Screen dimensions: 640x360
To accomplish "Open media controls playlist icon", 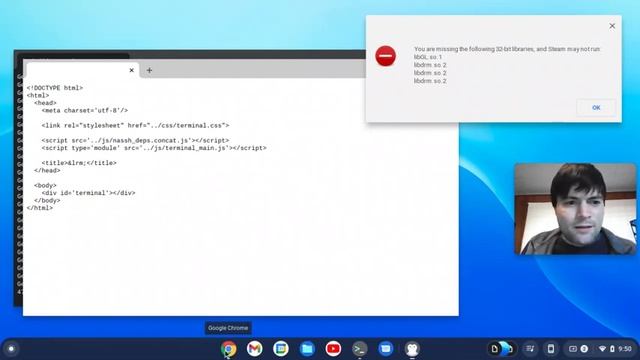I will pos(530,349).
